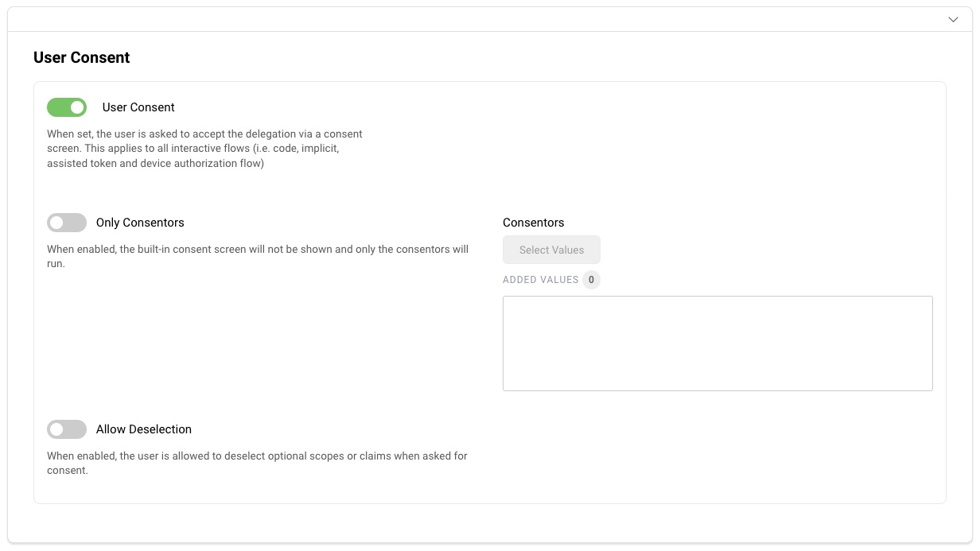980x551 pixels.
Task: Click the User Consent heading
Action: coord(81,57)
